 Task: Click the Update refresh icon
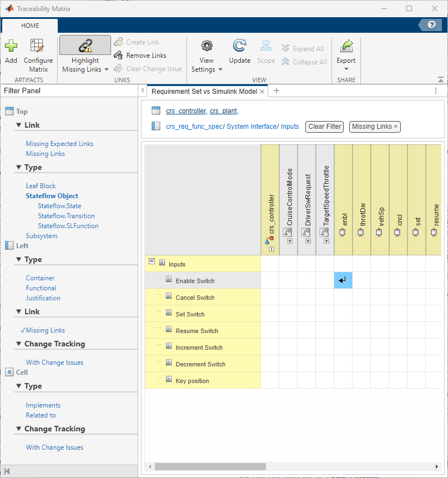pyautogui.click(x=239, y=46)
